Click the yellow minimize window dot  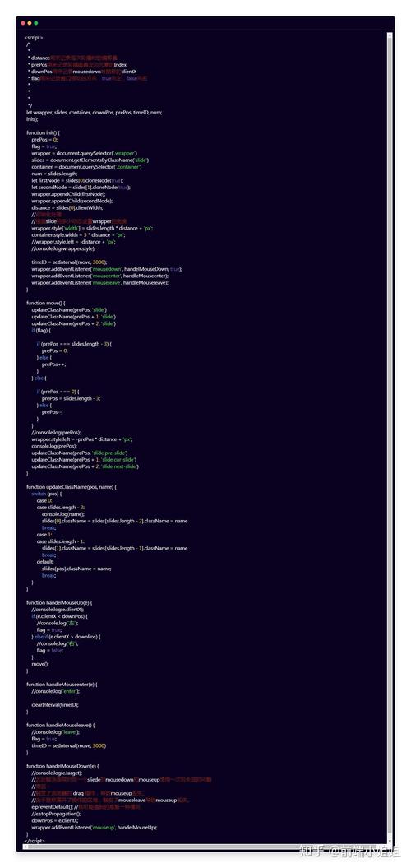(30, 23)
